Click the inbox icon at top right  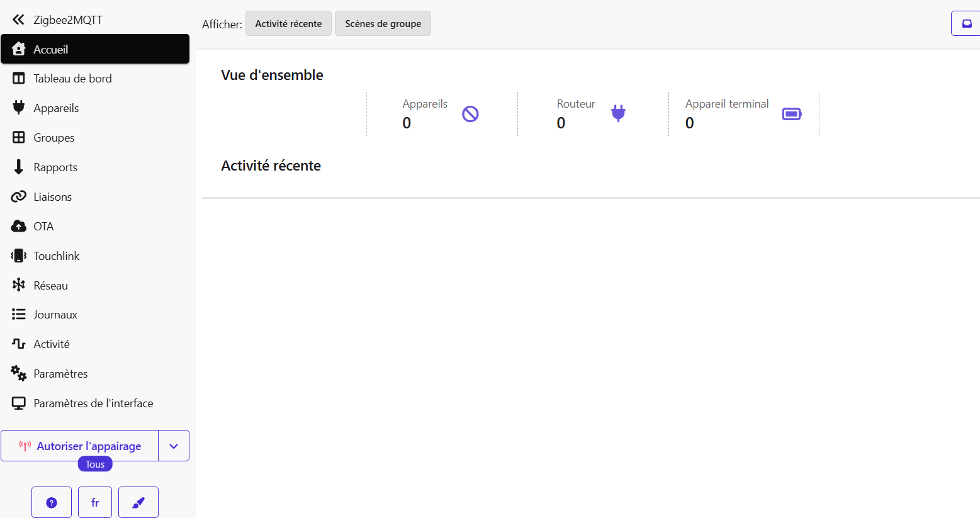[966, 24]
